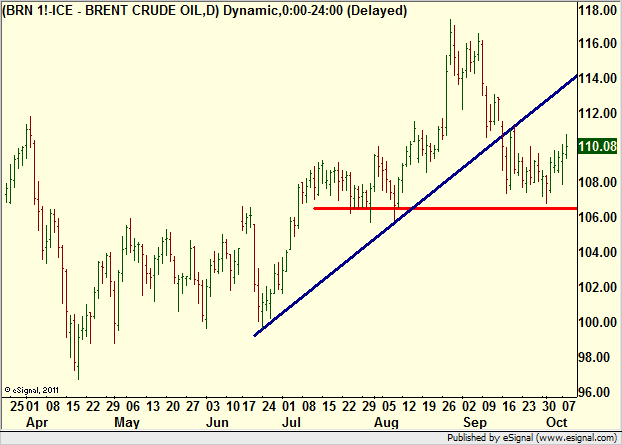This screenshot has height=445, width=622.
Task: Click the 'Published by eSignal (www.esignal.com)' text
Action: (532, 438)
